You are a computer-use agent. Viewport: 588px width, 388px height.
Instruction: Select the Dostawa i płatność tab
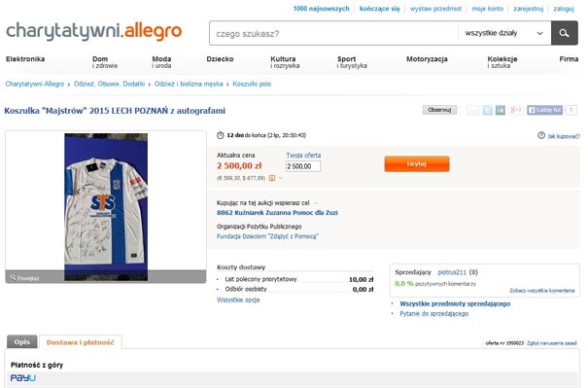click(81, 342)
